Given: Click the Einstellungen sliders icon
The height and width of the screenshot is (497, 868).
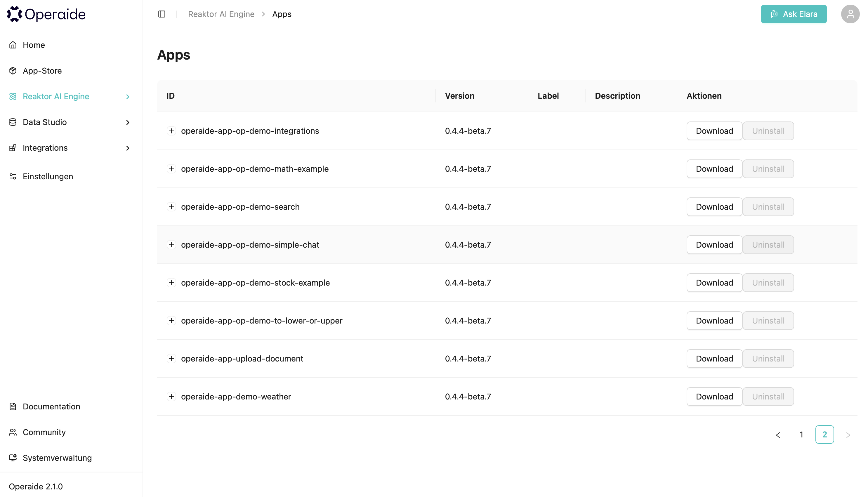Looking at the screenshot, I should [x=13, y=176].
